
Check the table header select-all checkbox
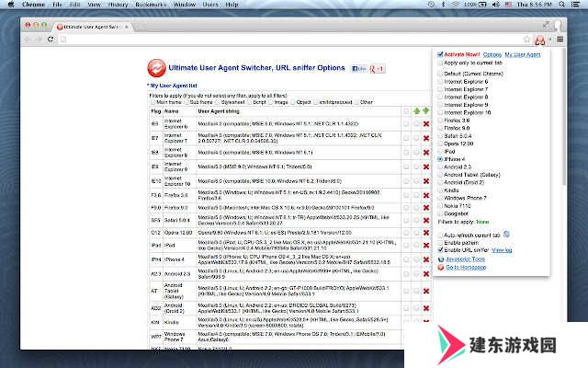(x=406, y=111)
